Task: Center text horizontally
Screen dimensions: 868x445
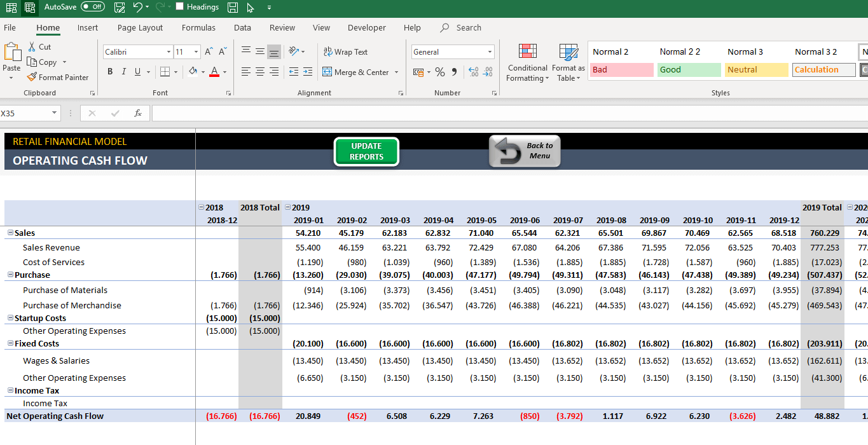Action: [x=260, y=72]
